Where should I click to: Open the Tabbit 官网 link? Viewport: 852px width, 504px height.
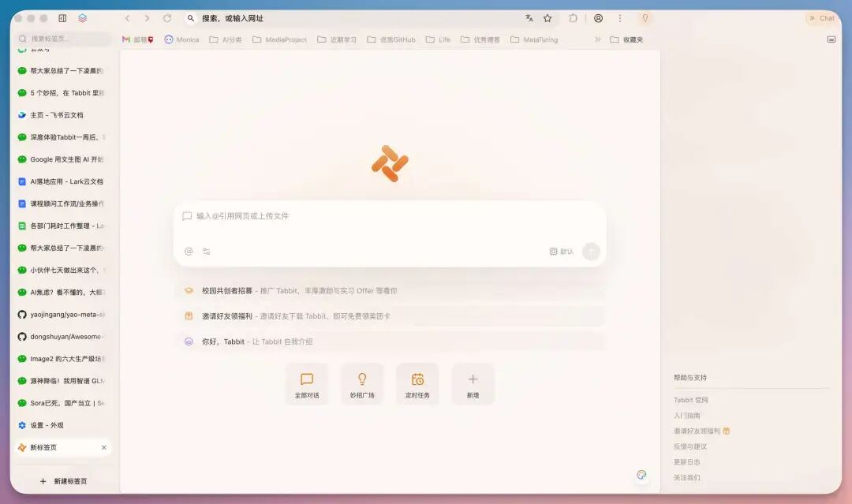690,400
